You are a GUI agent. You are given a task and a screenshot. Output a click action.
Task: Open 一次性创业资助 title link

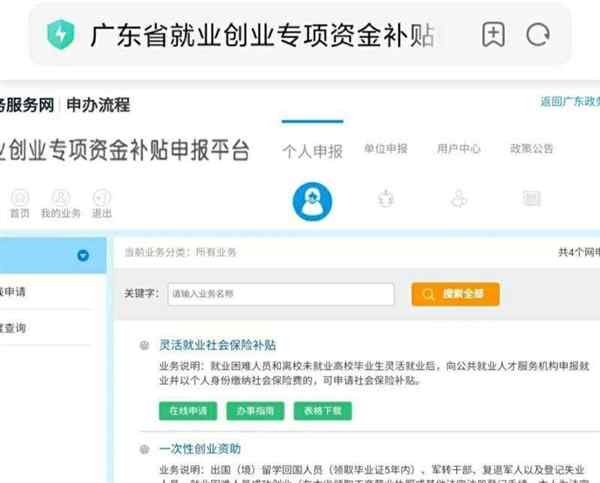point(200,449)
